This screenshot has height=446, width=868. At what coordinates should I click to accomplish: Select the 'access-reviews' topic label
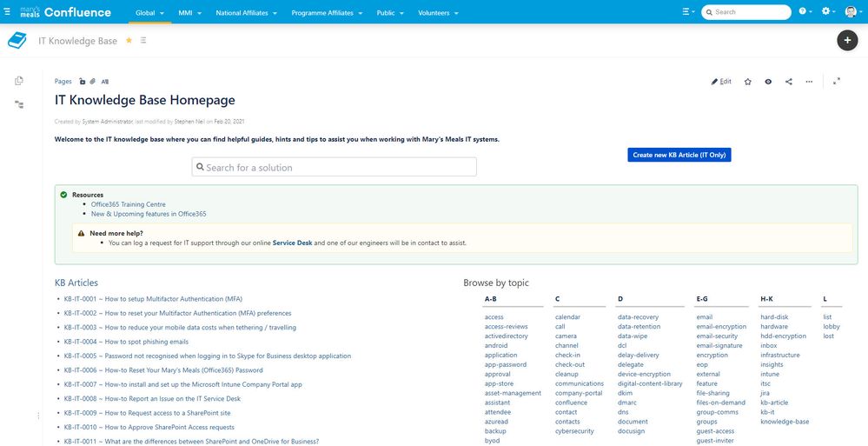point(506,326)
